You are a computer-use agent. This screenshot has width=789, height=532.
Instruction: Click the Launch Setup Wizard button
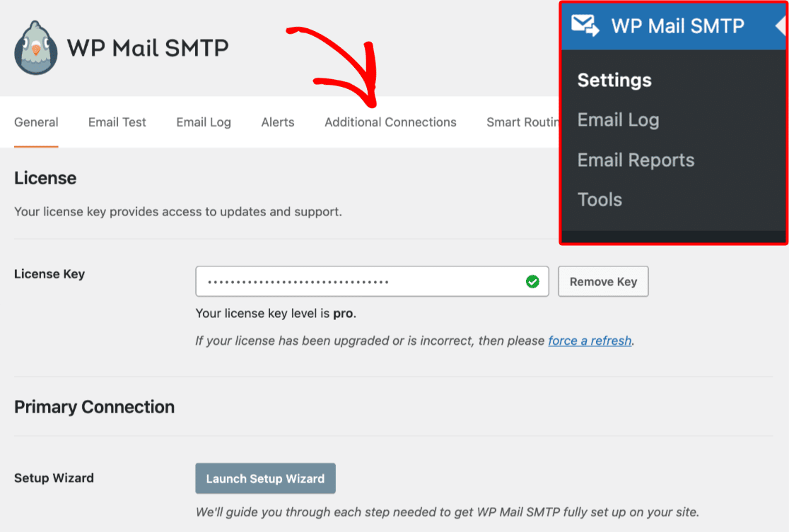tap(265, 478)
